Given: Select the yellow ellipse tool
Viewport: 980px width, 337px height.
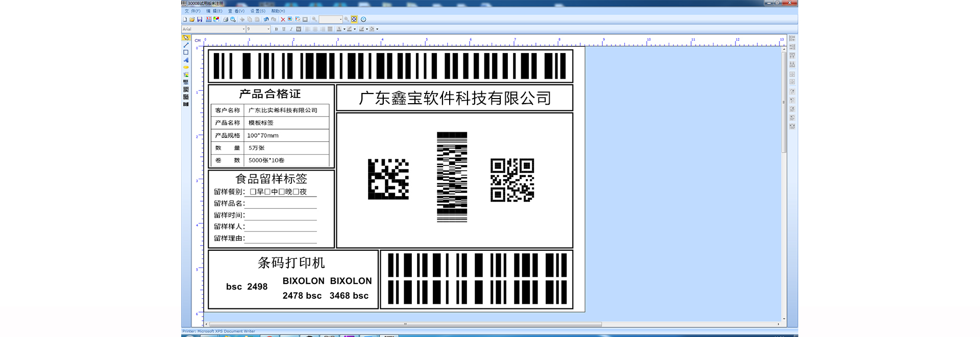Looking at the screenshot, I should pos(186,67).
